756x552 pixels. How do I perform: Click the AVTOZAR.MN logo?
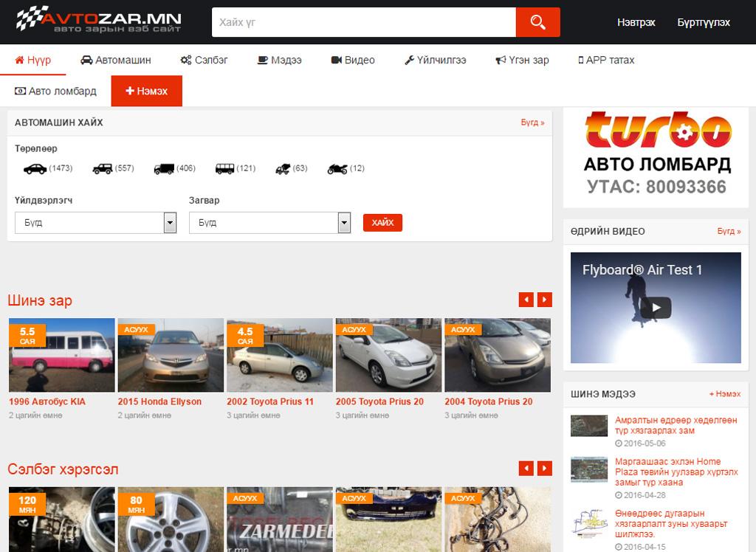pos(99,19)
